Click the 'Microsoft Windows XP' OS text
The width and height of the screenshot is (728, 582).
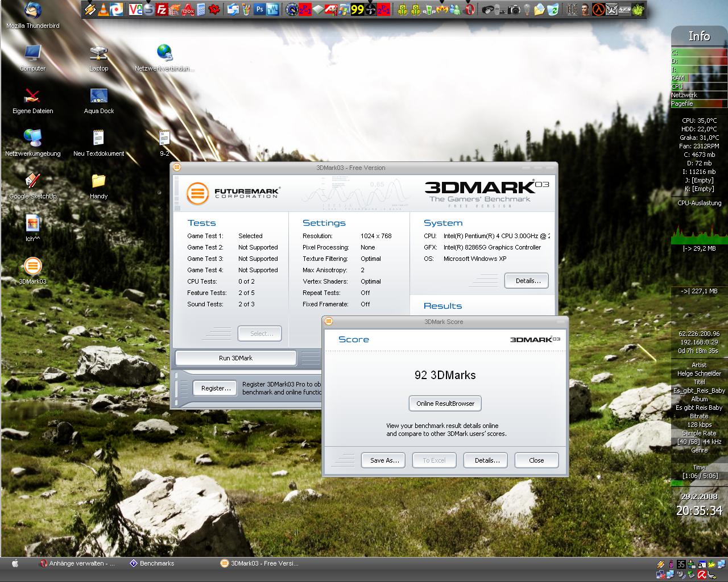(475, 259)
